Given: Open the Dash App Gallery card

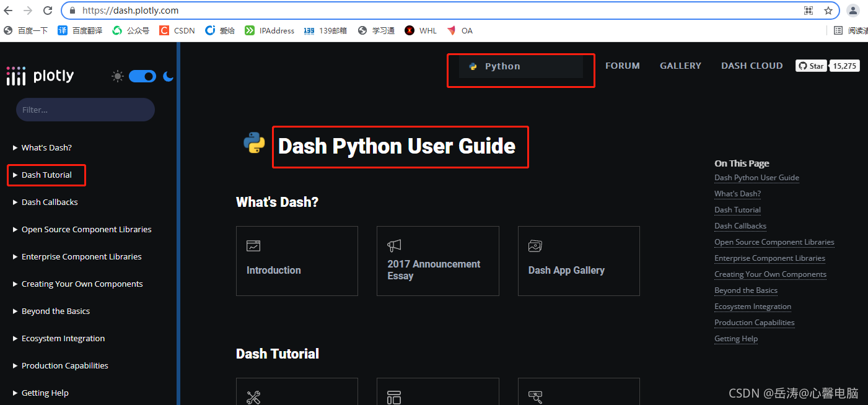Looking at the screenshot, I should click(x=579, y=261).
